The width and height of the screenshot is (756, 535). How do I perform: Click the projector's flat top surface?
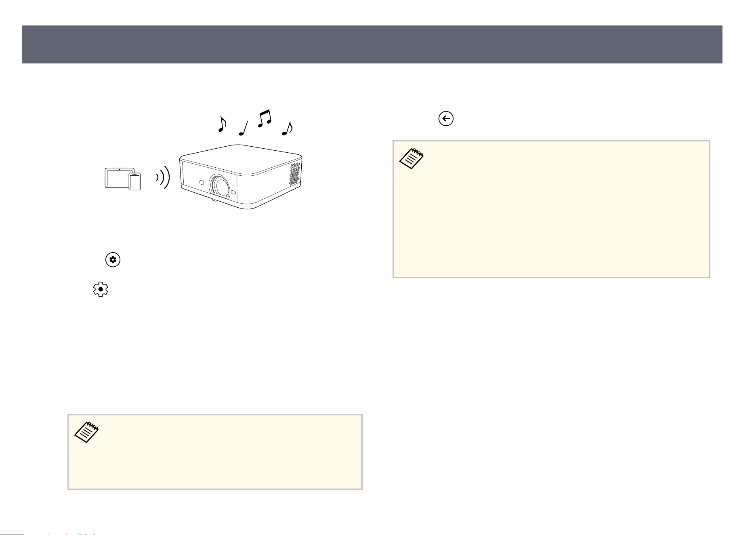[241, 158]
